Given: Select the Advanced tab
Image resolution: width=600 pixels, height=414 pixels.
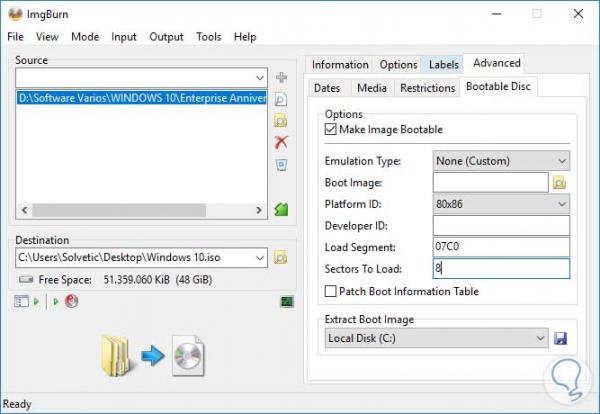Looking at the screenshot, I should (496, 63).
